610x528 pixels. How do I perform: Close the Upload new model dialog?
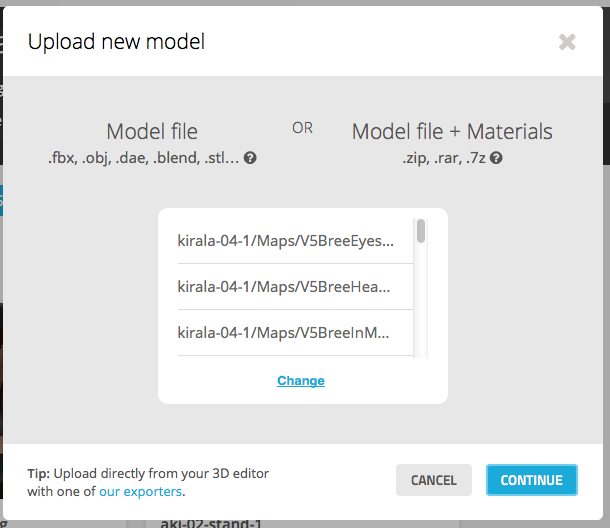567,42
